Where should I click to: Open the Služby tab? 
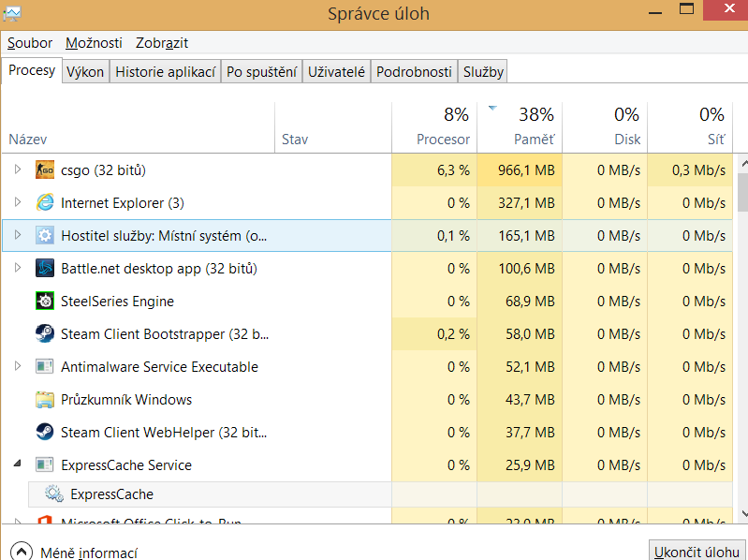(x=483, y=72)
